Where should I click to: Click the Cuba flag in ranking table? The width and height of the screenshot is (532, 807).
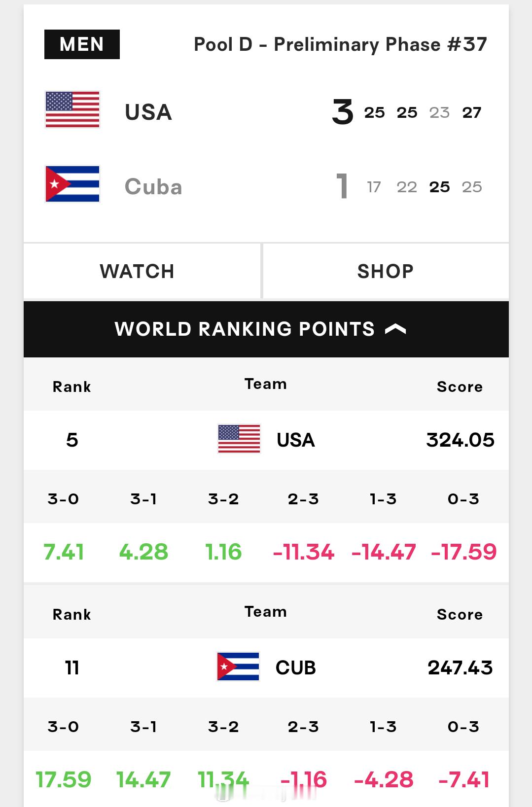pos(238,667)
